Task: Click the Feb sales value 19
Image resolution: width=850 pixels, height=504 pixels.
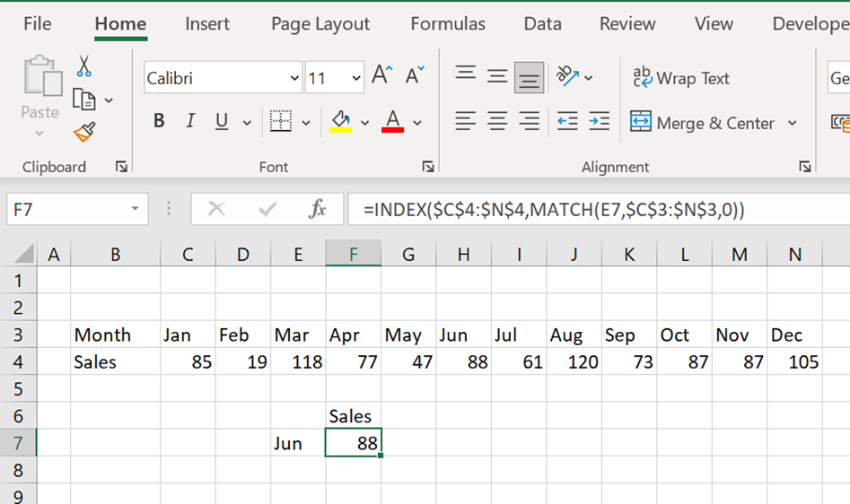Action: point(243,361)
